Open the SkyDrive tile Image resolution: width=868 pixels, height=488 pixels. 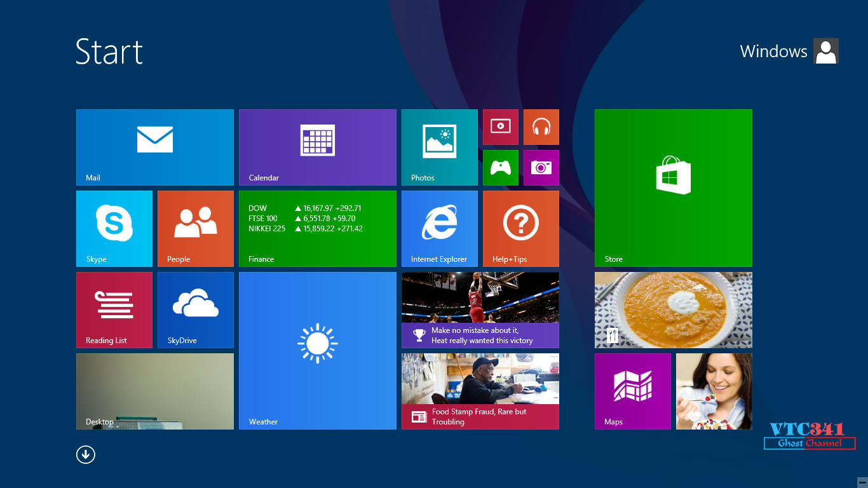[196, 310]
